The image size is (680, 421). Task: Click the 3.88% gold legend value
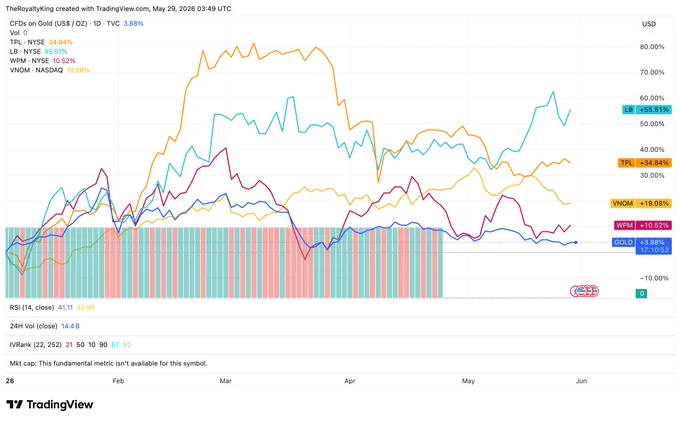(x=133, y=23)
